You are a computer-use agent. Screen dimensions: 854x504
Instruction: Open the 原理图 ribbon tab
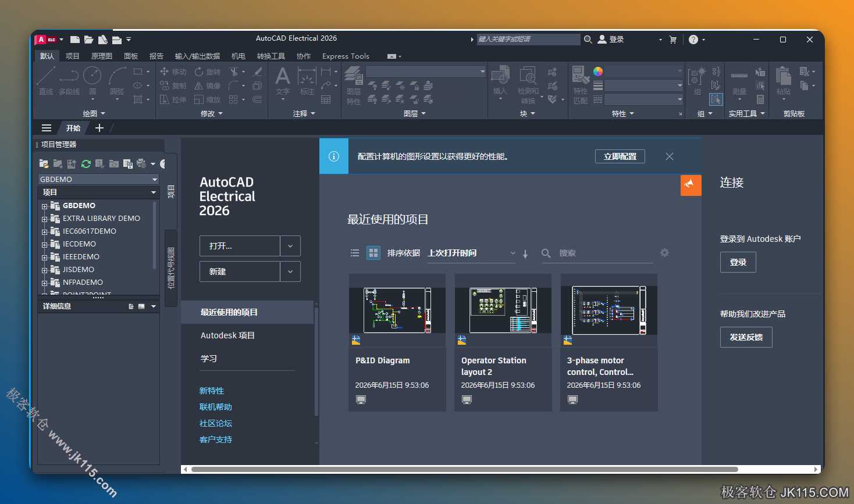click(102, 56)
